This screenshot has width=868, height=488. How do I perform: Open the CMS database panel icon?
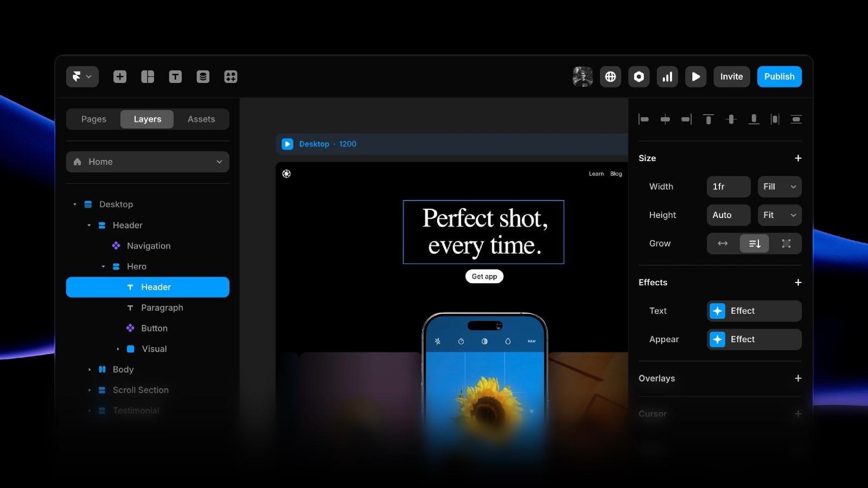tap(202, 76)
